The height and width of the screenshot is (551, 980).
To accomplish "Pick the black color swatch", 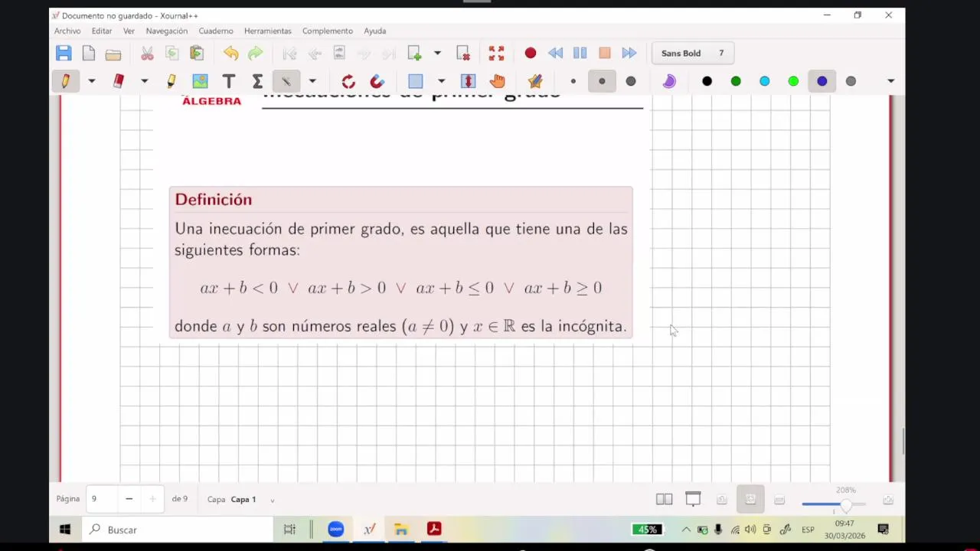I will (x=707, y=81).
